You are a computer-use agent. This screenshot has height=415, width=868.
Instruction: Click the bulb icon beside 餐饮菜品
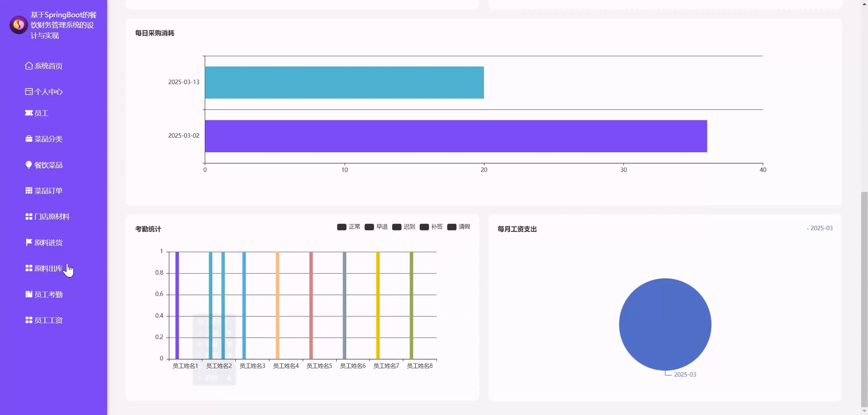coord(29,165)
